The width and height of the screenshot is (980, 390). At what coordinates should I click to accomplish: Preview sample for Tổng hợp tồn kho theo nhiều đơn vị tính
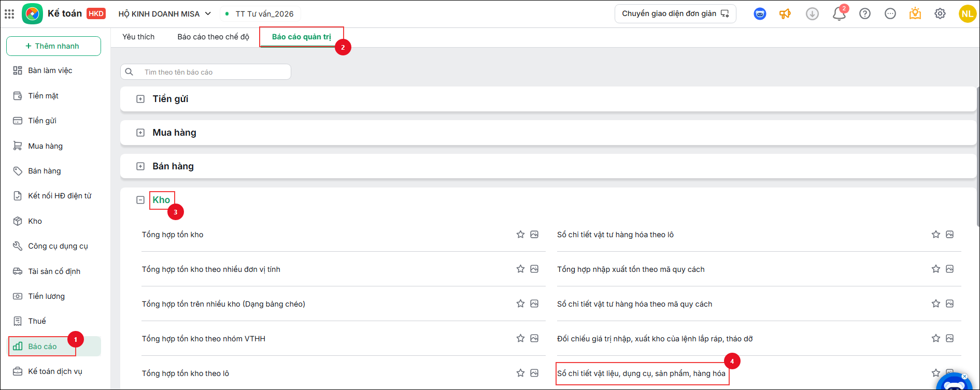pyautogui.click(x=534, y=269)
